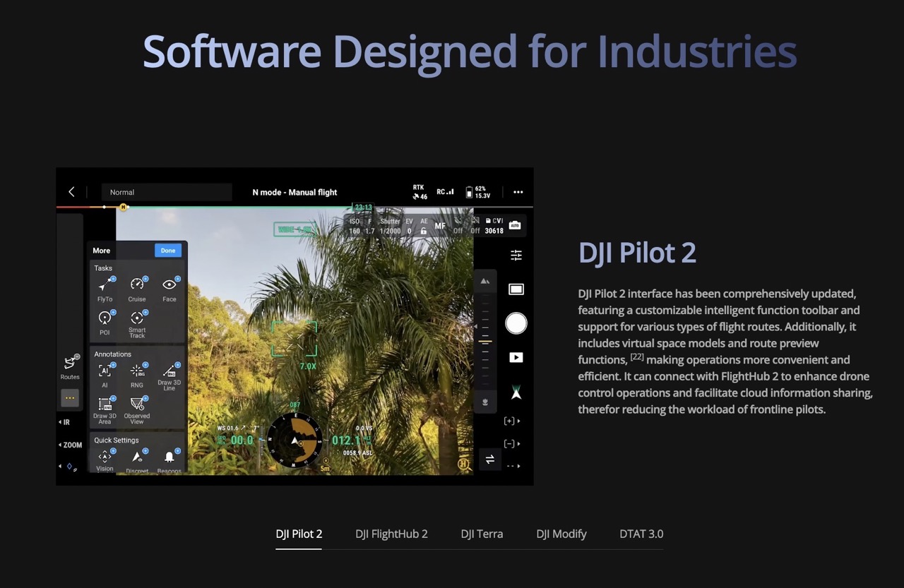Select the AI annotation icon

[105, 371]
